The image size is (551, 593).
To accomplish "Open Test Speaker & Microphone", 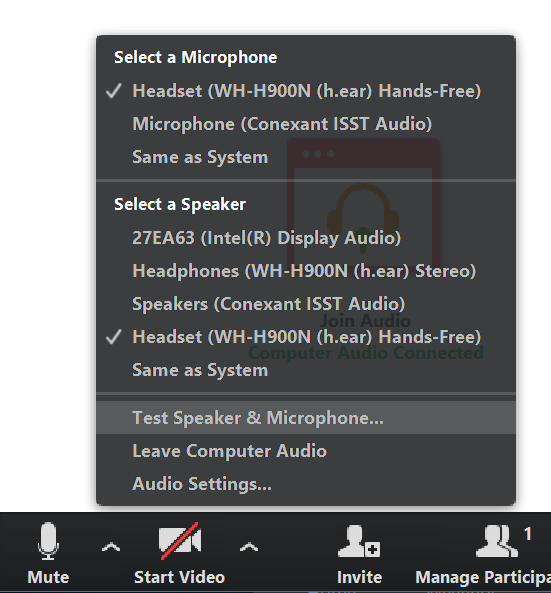I will click(x=306, y=418).
